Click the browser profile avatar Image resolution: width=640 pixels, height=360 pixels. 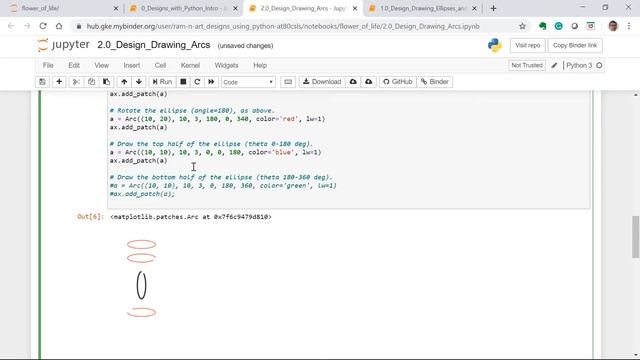click(x=613, y=26)
